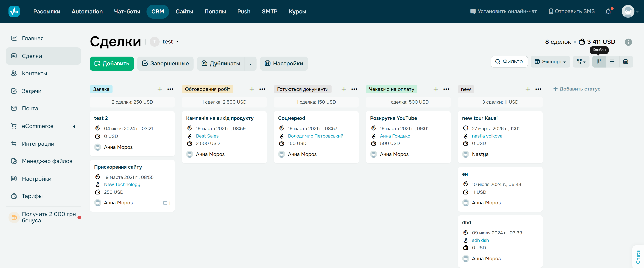
Task: Open Заявка column options menu
Action: click(x=170, y=89)
